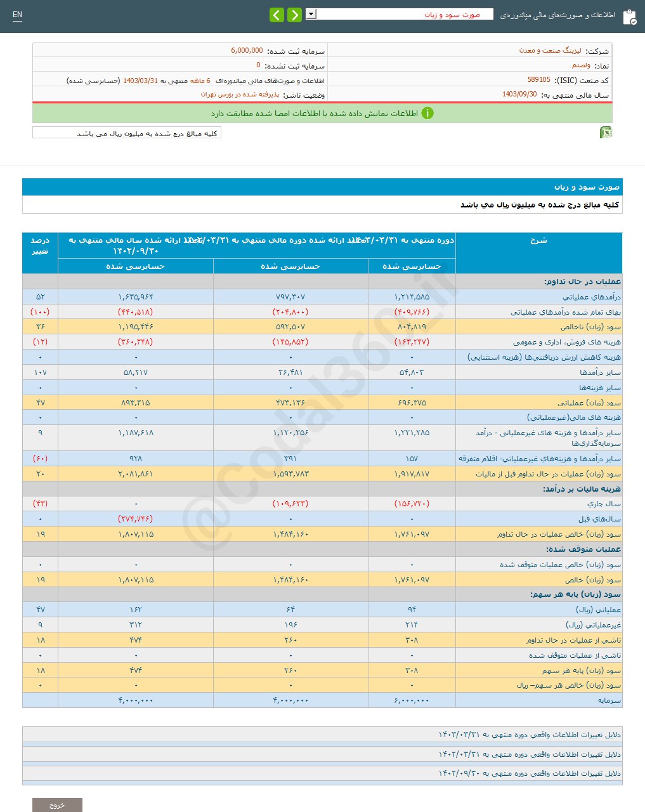Click the درصد تغییر column header
Image resolution: width=645 pixels, height=812 pixels.
(40, 246)
